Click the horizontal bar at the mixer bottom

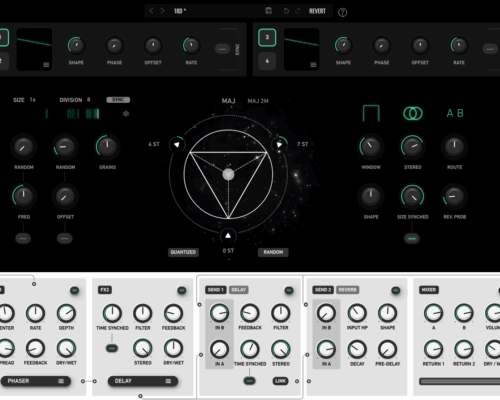(x=459, y=381)
